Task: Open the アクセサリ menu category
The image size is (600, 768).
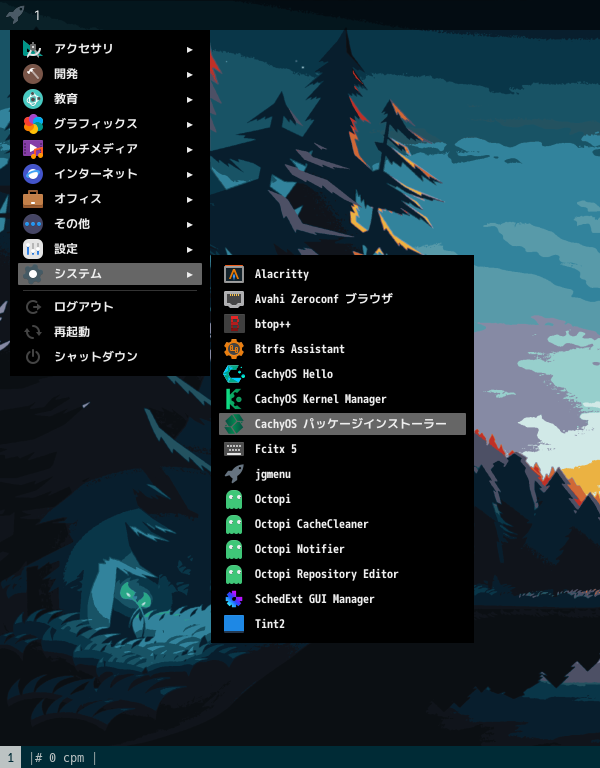Action: point(110,48)
